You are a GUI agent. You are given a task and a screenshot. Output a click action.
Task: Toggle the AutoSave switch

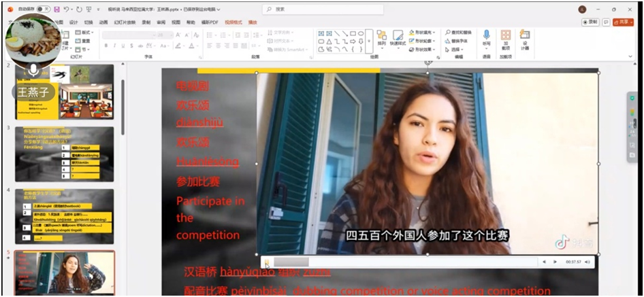point(43,10)
